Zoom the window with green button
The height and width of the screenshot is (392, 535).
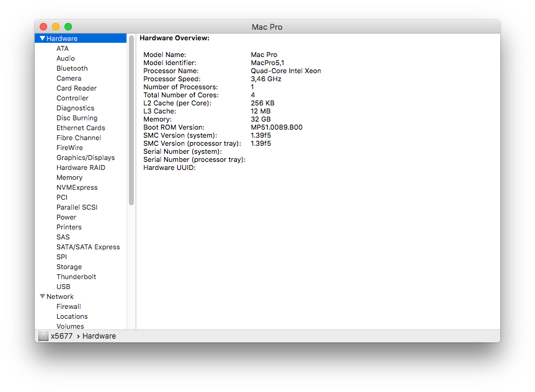(68, 27)
